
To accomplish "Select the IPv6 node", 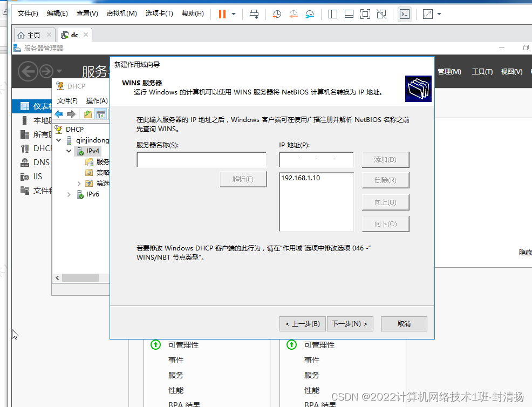I will [x=92, y=194].
